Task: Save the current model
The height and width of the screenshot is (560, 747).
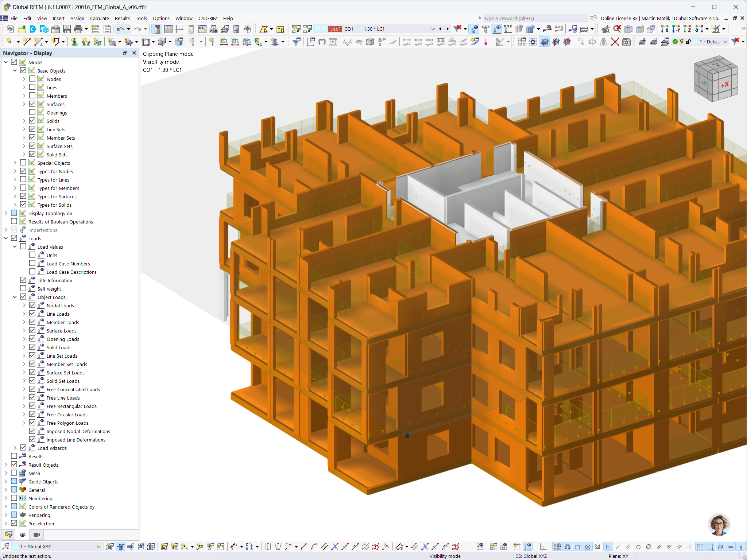Action: pyautogui.click(x=67, y=29)
